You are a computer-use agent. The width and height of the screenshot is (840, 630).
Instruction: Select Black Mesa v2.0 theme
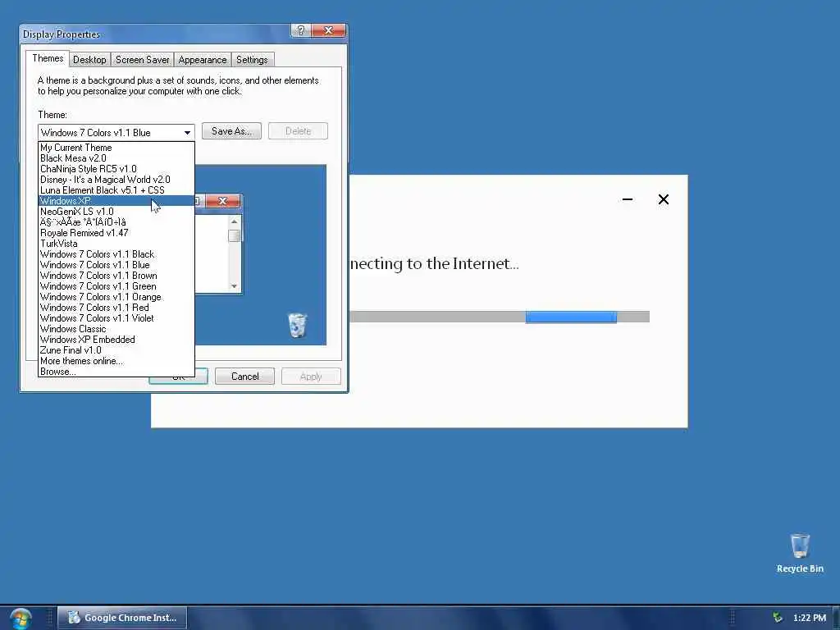(x=116, y=158)
